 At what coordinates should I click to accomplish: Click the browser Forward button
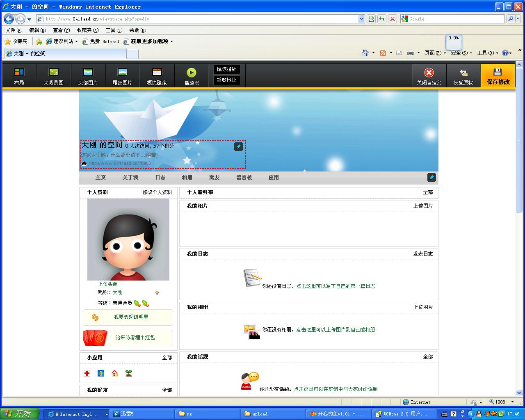20,19
